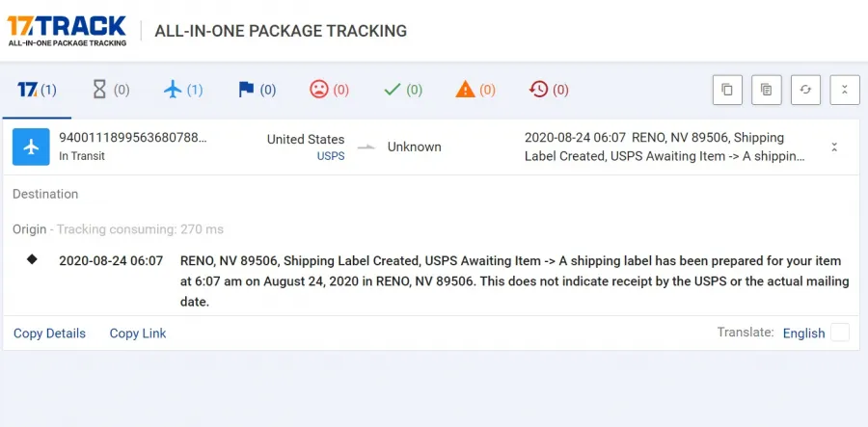Open the English translate language dropdown
The height and width of the screenshot is (427, 868).
coord(803,334)
